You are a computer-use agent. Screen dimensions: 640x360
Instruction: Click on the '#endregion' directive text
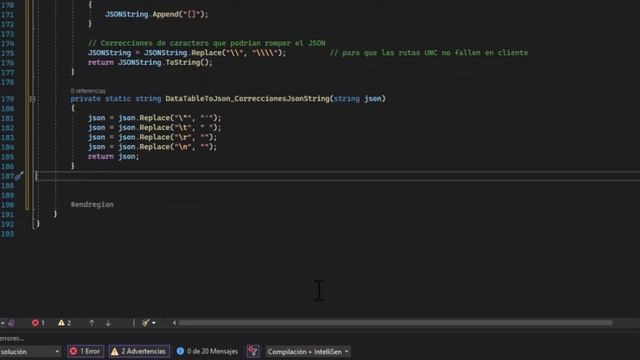92,204
